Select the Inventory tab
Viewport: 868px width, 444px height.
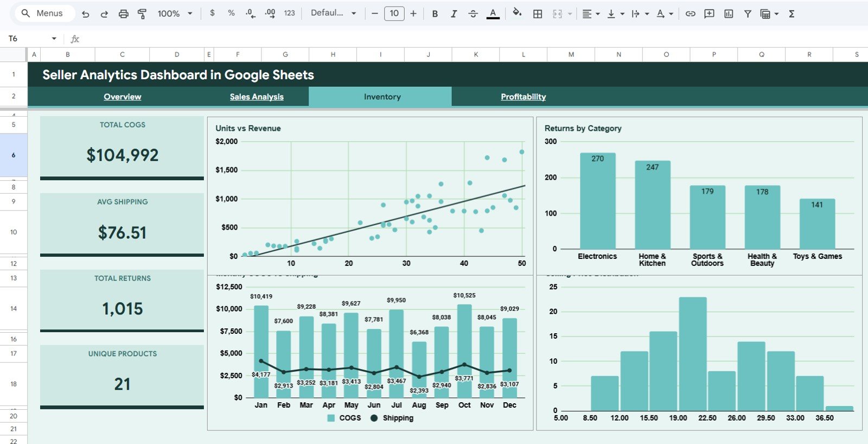click(x=380, y=97)
